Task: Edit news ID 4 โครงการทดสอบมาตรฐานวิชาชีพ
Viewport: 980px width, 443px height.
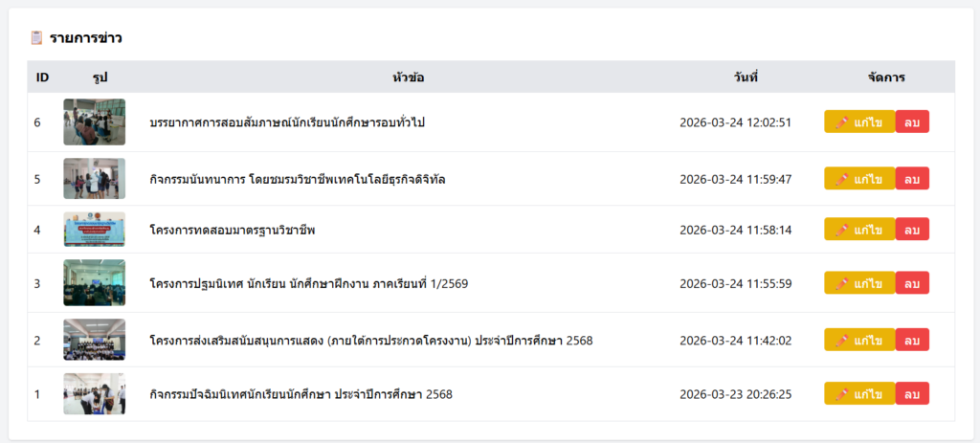Action: point(858,230)
